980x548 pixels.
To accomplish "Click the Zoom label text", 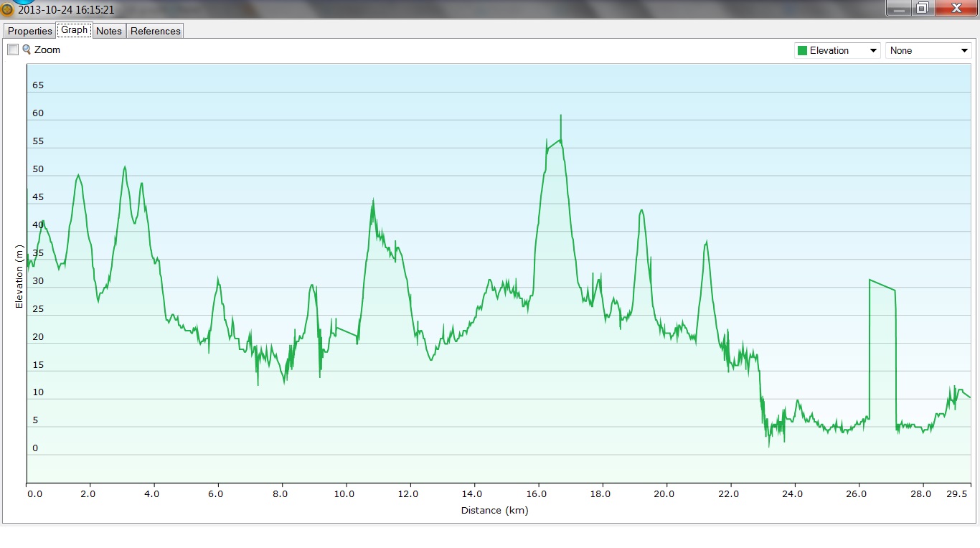I will [47, 49].
